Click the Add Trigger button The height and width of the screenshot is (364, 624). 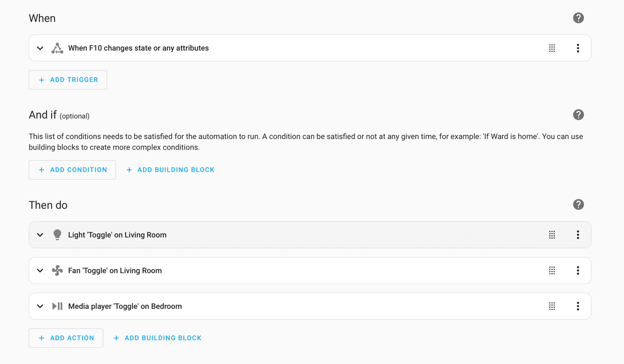click(x=68, y=80)
